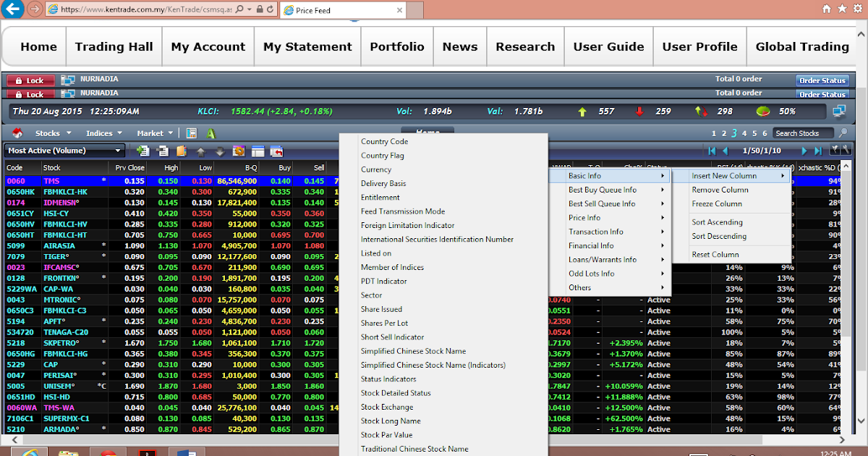This screenshot has height=456, width=868.
Task: Click the grey down arrow icon
Action: pyautogui.click(x=220, y=151)
